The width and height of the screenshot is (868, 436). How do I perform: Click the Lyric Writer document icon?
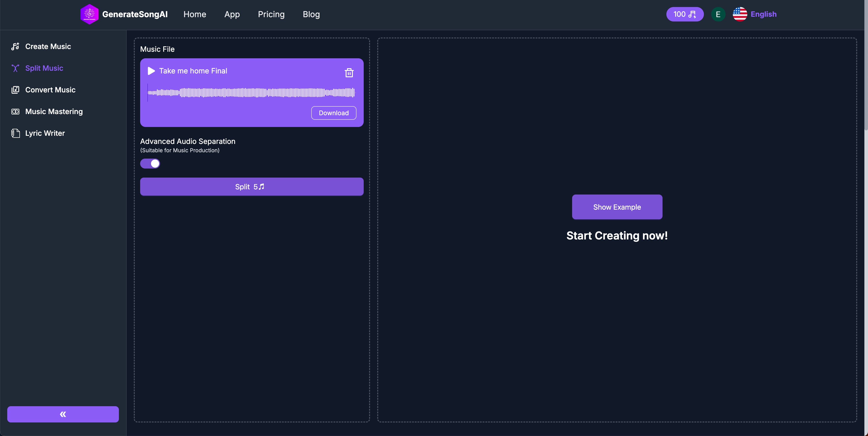(x=15, y=133)
